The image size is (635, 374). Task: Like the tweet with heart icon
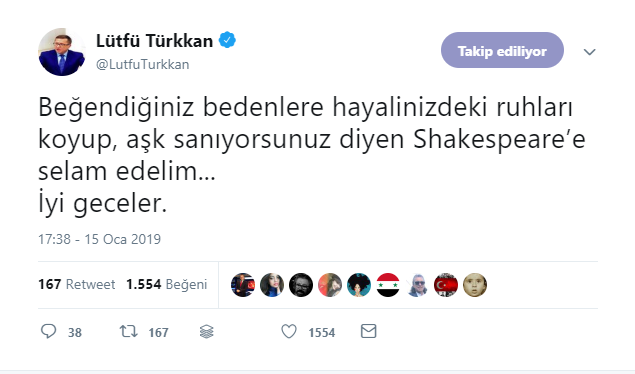tap(289, 332)
